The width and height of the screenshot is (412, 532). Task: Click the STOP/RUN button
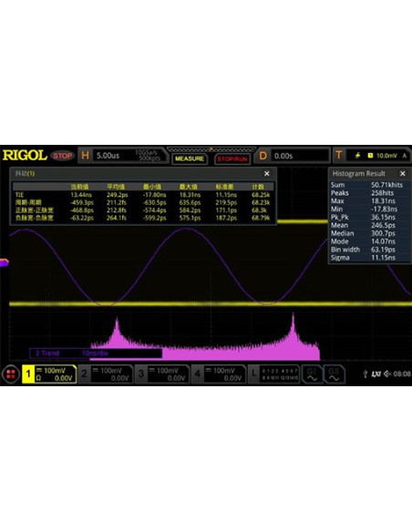pyautogui.click(x=232, y=159)
